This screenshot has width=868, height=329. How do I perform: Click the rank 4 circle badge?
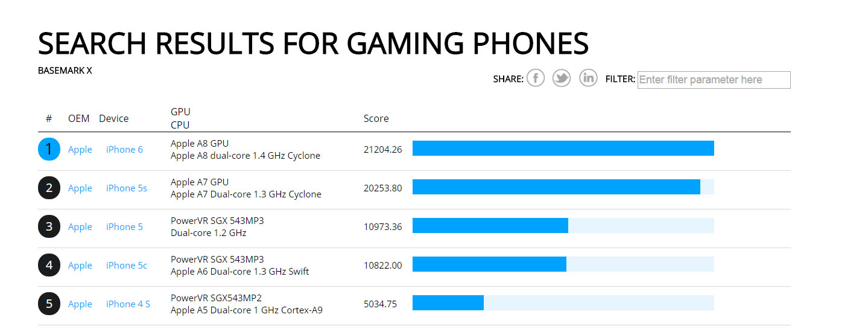pyautogui.click(x=49, y=265)
